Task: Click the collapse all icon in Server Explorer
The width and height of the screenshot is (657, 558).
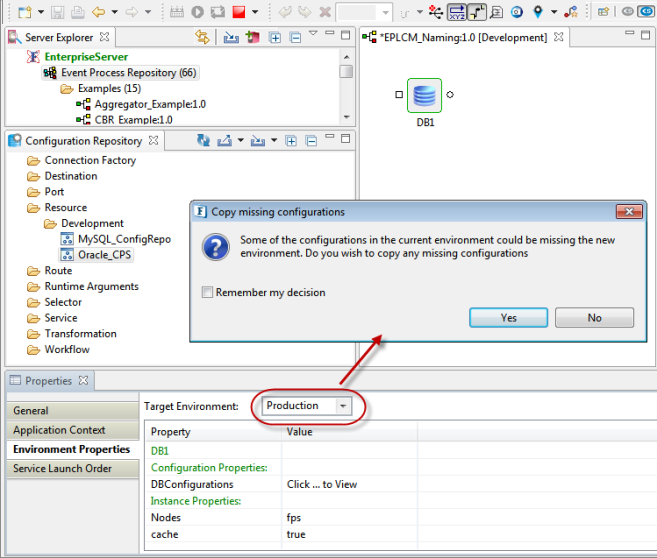Action: point(295,37)
